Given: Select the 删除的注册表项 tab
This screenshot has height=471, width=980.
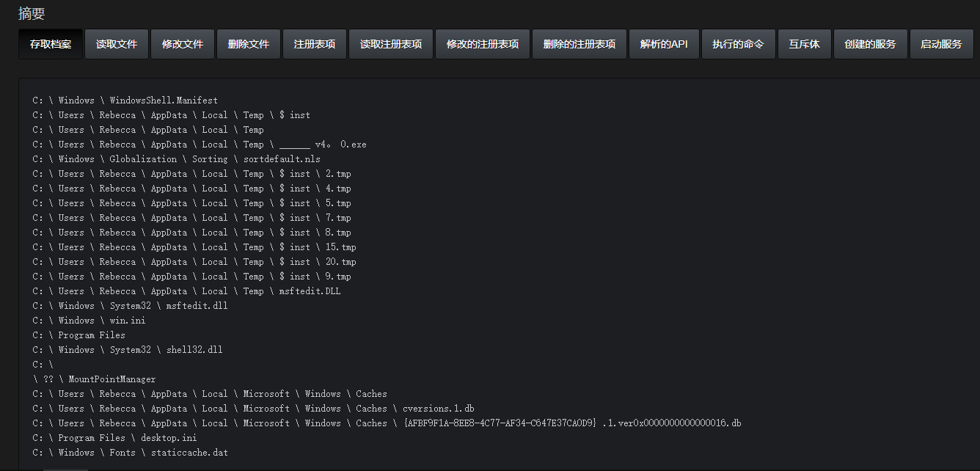Looking at the screenshot, I should click(579, 44).
